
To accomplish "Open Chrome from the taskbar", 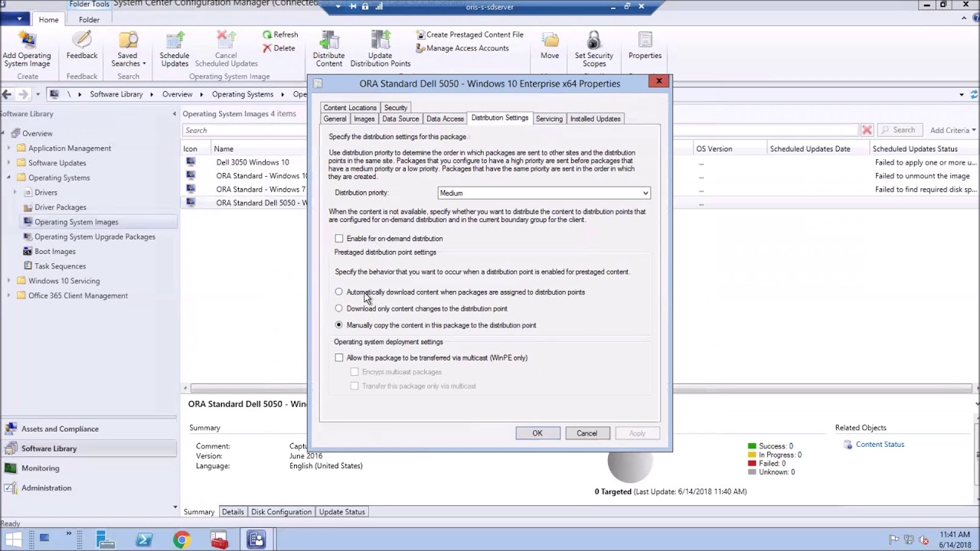I will click(x=181, y=540).
